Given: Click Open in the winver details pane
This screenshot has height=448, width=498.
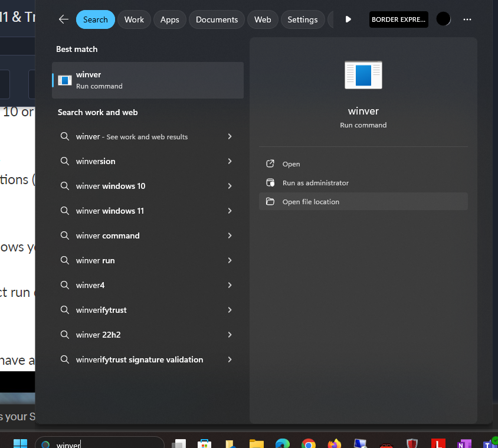Looking at the screenshot, I should point(363,163).
